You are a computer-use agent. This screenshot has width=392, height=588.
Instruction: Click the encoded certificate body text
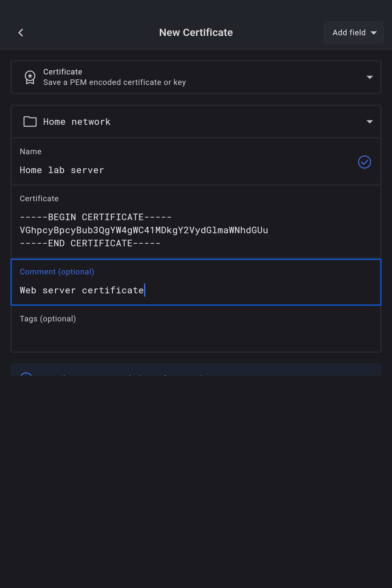coord(144,230)
